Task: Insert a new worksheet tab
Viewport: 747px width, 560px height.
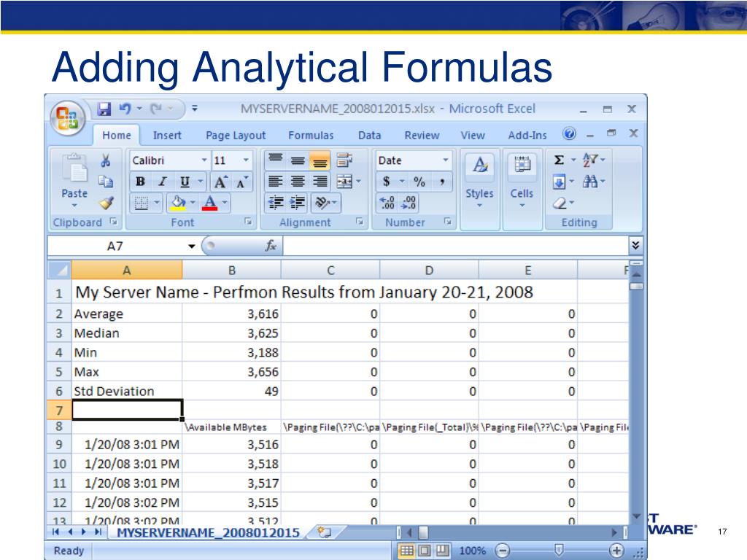Action: point(325,532)
